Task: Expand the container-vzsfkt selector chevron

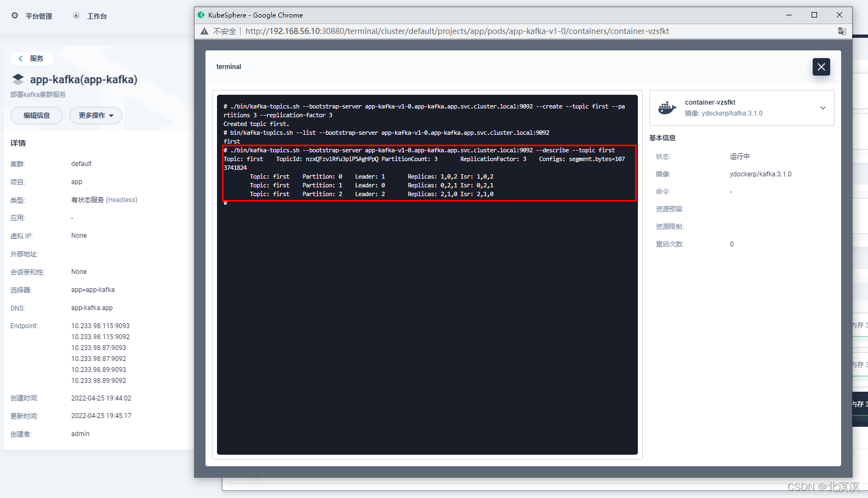Action: (823, 108)
